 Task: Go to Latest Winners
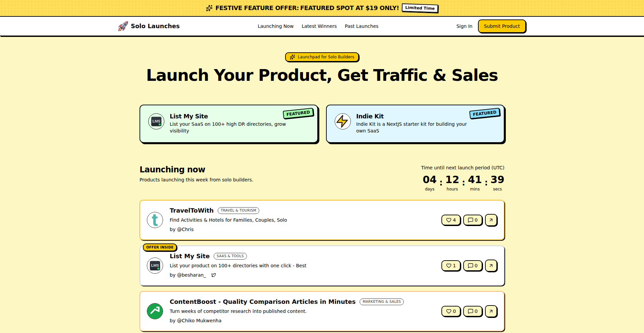(x=319, y=26)
